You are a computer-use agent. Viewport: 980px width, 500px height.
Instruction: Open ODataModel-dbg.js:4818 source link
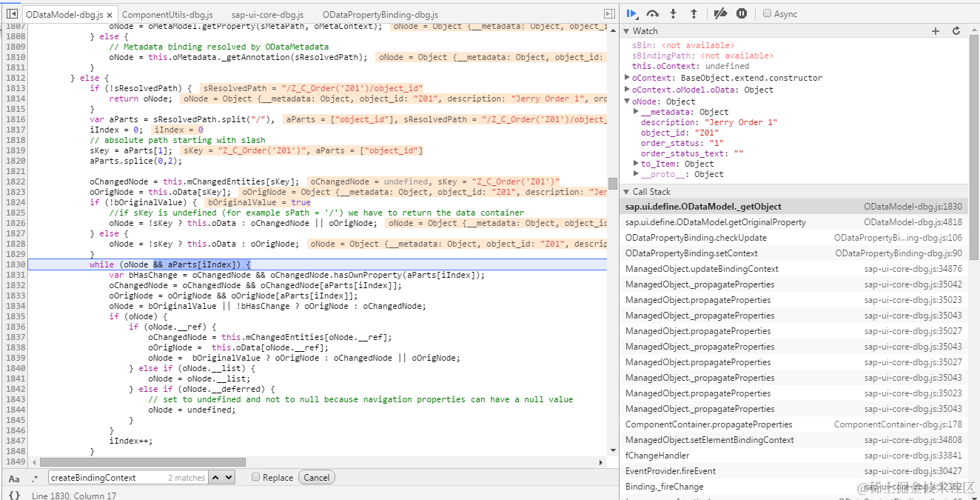pyautogui.click(x=913, y=222)
